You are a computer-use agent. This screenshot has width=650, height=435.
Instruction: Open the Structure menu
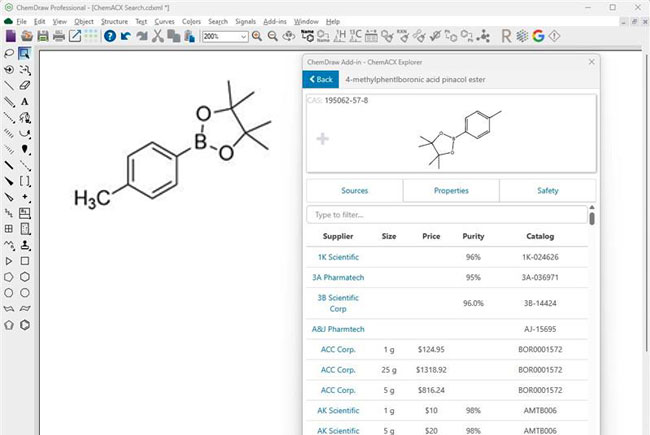coord(114,21)
